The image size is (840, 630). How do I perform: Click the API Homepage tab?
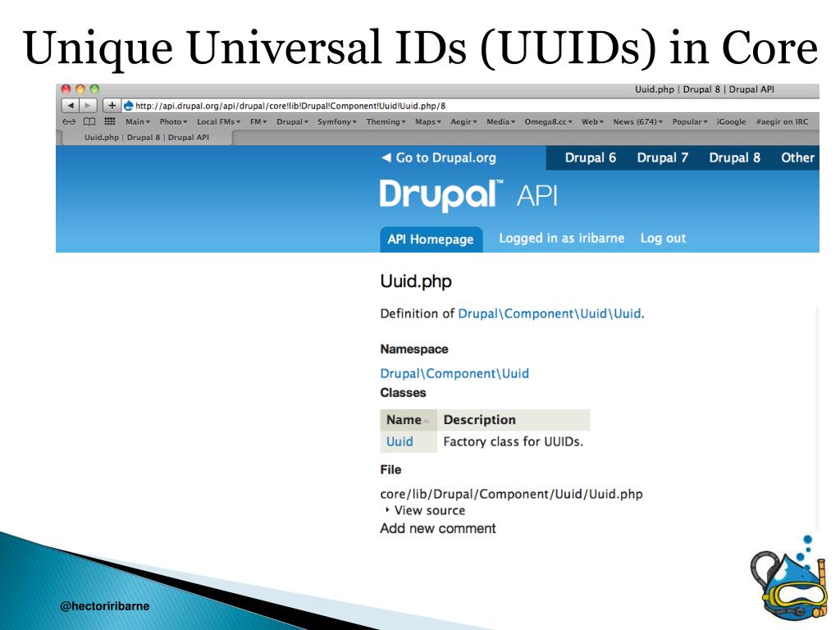coord(431,240)
